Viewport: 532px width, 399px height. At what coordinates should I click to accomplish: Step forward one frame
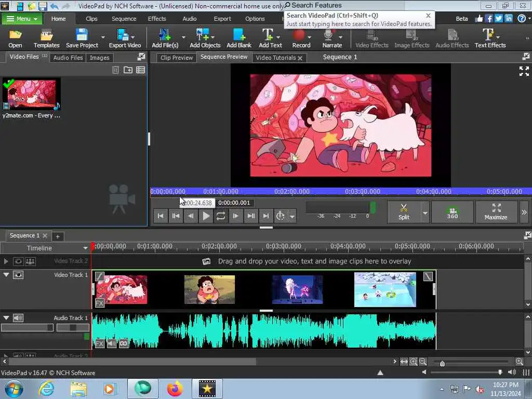235,216
